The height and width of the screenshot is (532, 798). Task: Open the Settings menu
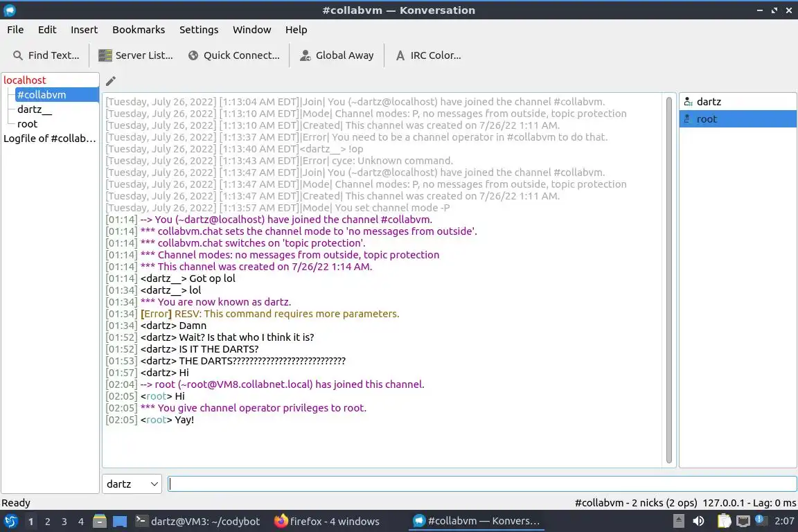tap(199, 30)
